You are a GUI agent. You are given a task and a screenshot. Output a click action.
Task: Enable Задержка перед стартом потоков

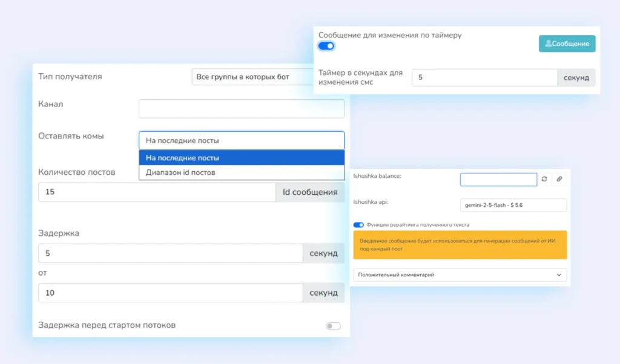click(332, 325)
